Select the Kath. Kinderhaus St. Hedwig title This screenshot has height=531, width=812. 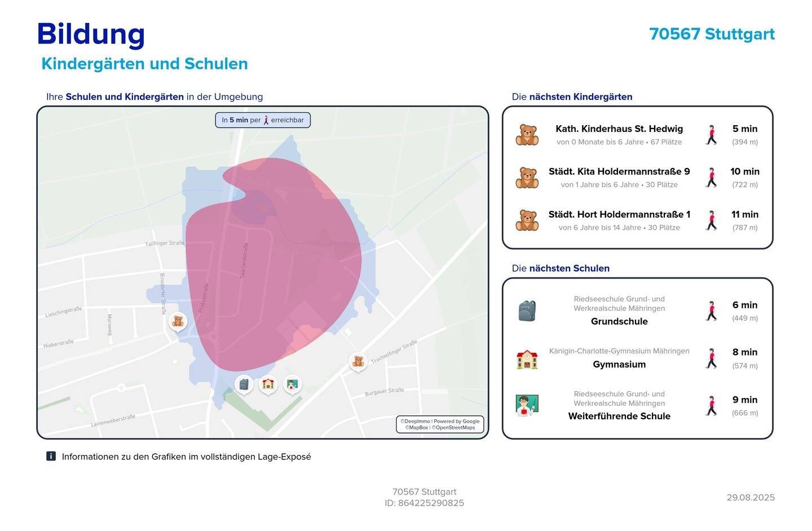point(619,129)
